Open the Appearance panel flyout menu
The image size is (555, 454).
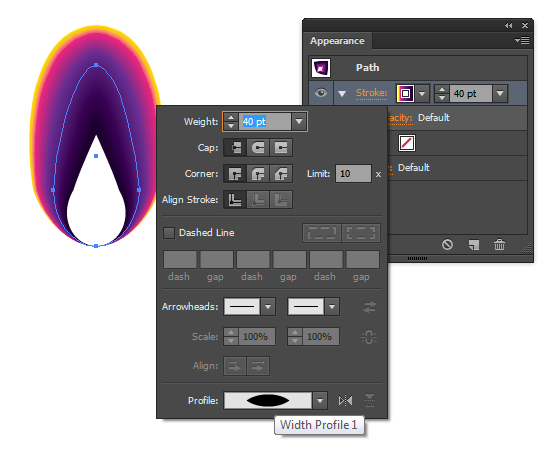coord(522,40)
